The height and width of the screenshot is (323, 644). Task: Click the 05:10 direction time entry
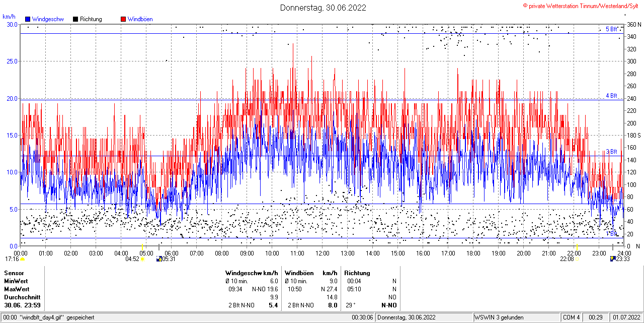click(x=354, y=289)
